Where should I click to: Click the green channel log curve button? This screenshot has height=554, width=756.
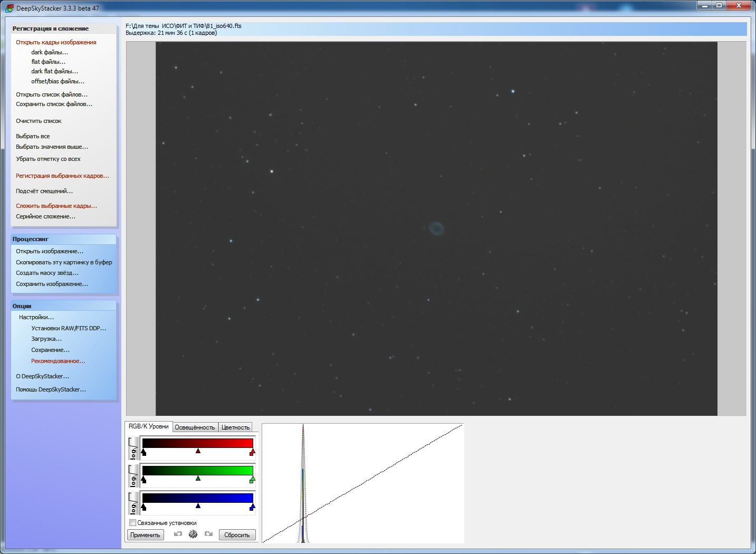click(133, 476)
